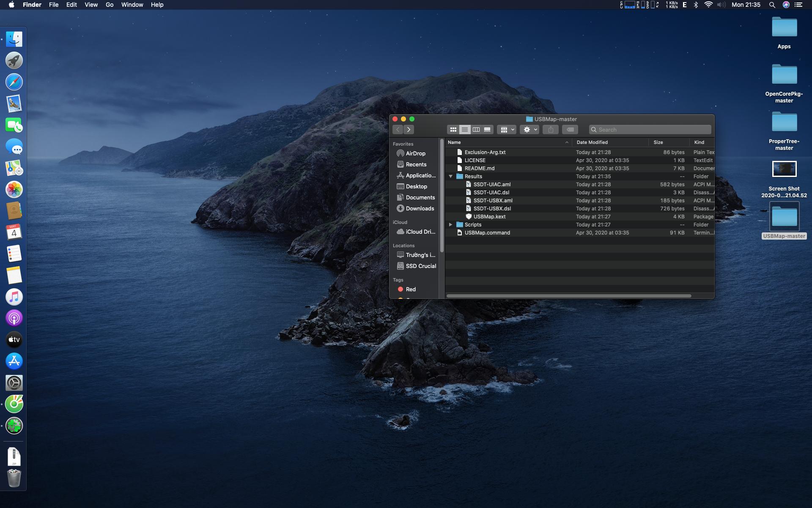This screenshot has width=812, height=508.
Task: Open the Trash in the Dock
Action: coord(14,478)
